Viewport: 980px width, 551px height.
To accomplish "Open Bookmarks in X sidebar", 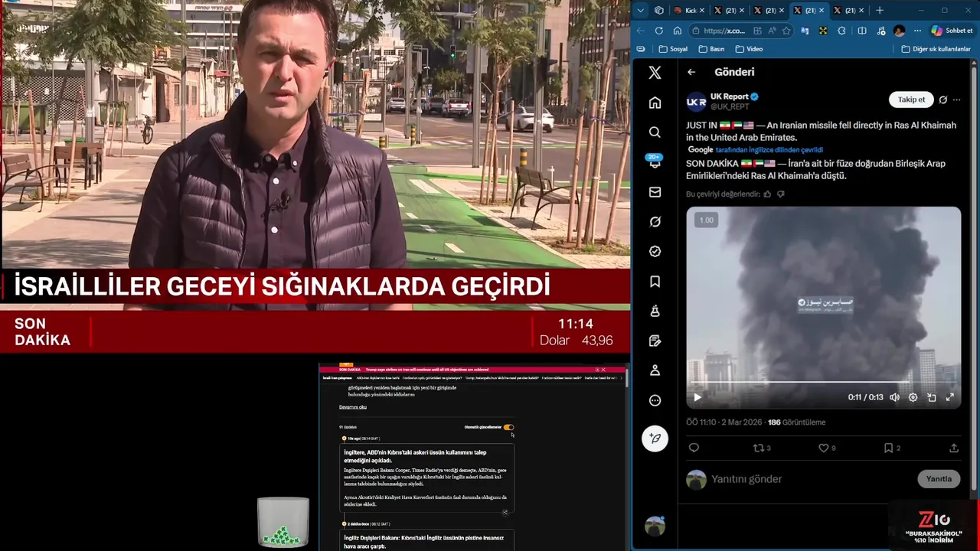I will coord(655,282).
